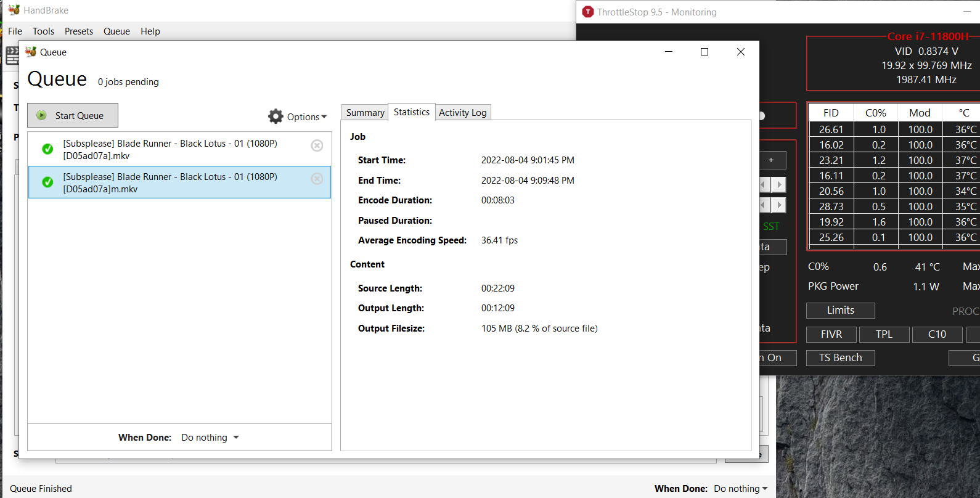Launch TS Bench in ThrottleStop
Viewport: 980px width, 498px height.
pos(840,358)
